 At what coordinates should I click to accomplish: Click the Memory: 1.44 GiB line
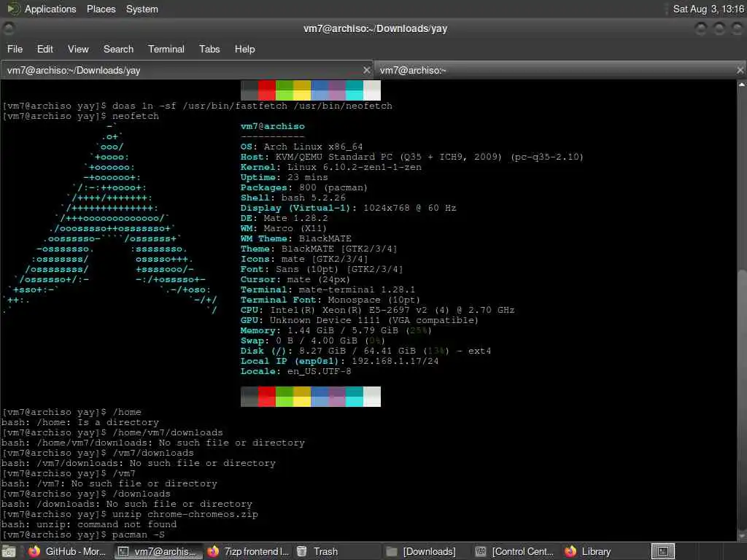tap(336, 330)
